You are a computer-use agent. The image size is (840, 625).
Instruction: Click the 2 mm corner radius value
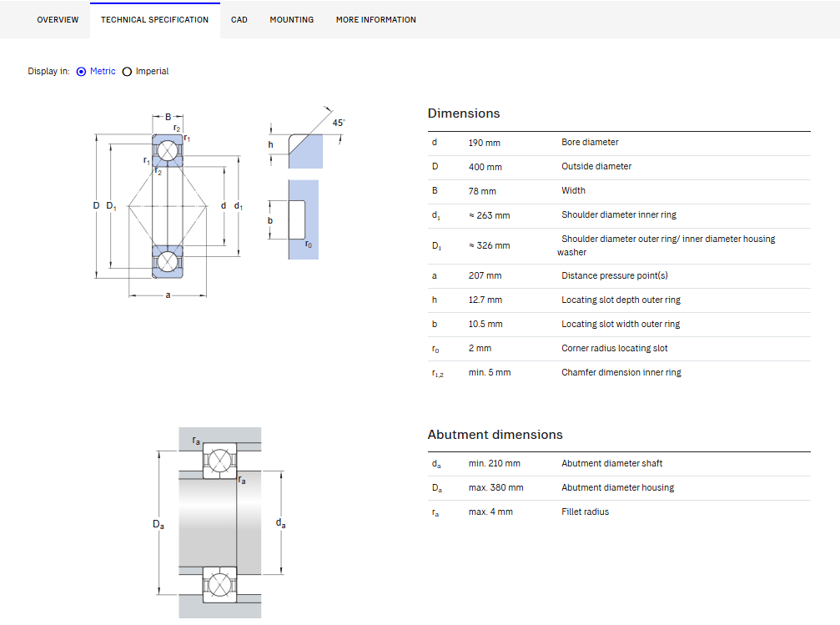[480, 348]
